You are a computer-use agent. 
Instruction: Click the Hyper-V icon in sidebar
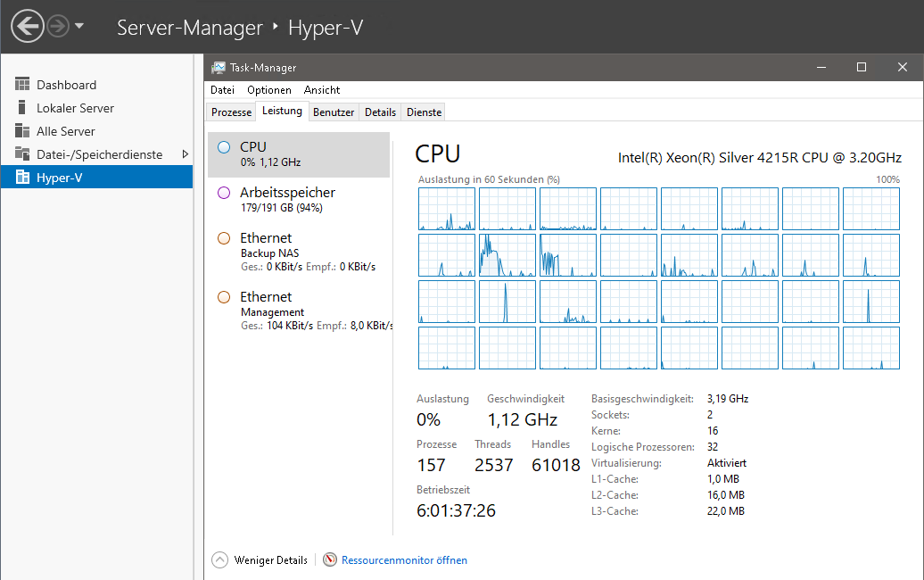(22, 177)
